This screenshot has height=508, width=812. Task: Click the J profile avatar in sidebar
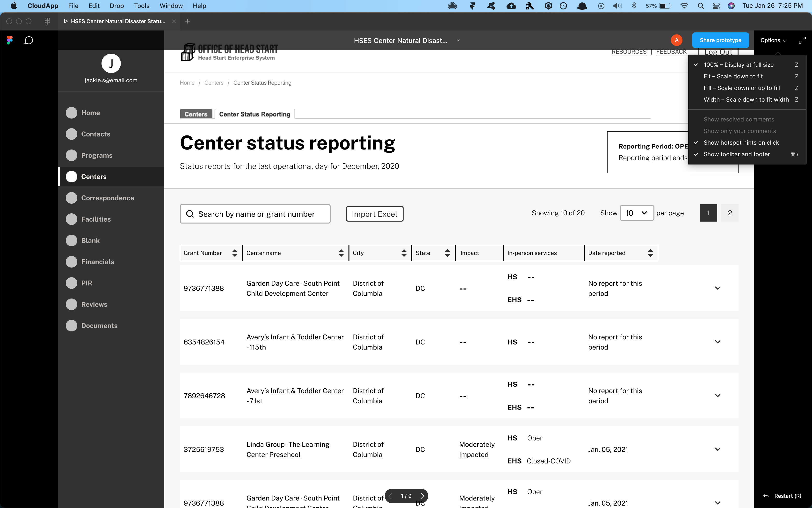pyautogui.click(x=111, y=63)
